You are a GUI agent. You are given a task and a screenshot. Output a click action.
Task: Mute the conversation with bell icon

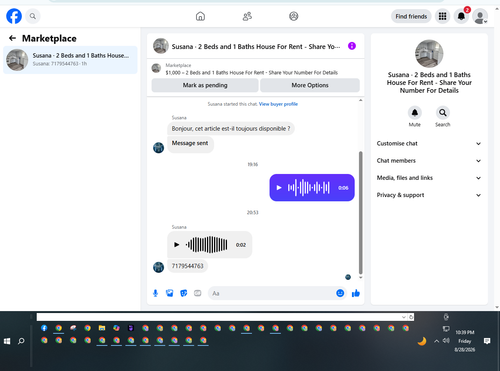click(415, 113)
